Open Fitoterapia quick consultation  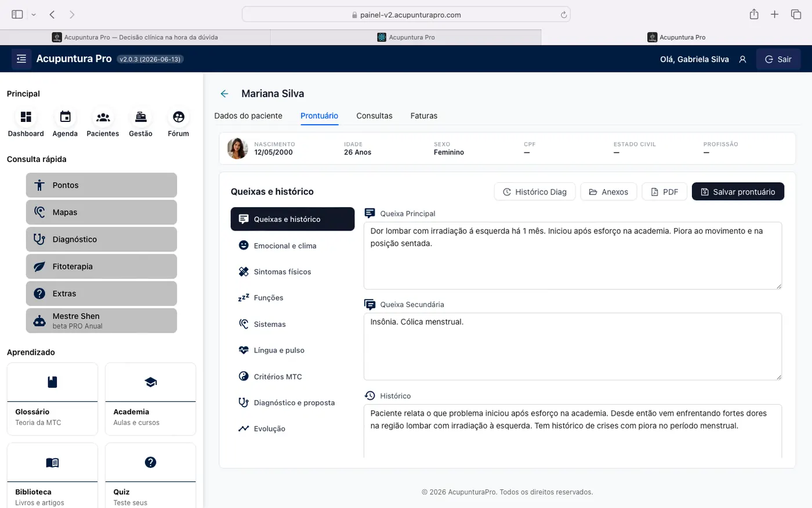pyautogui.click(x=101, y=266)
